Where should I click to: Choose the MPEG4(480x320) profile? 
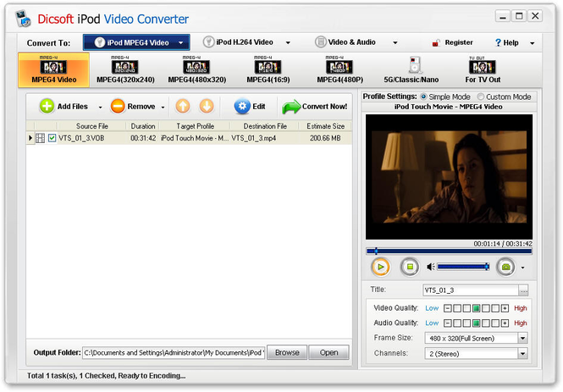tap(196, 70)
